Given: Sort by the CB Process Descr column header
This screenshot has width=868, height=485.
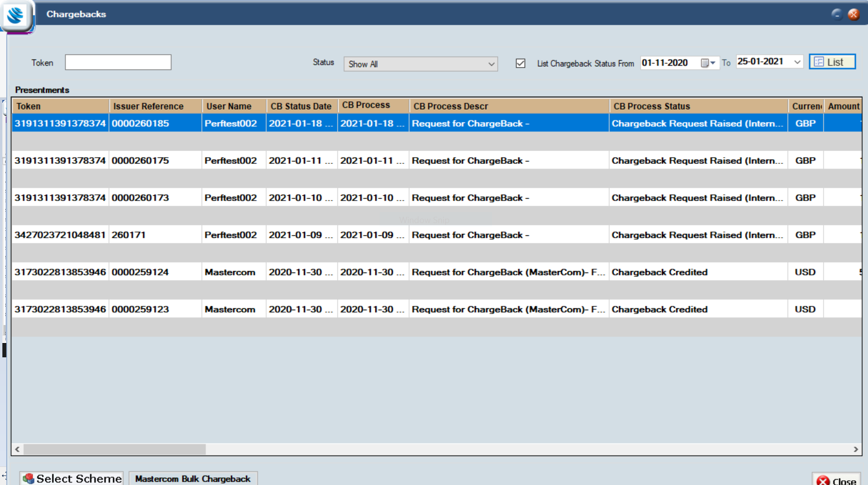Looking at the screenshot, I should click(x=509, y=106).
